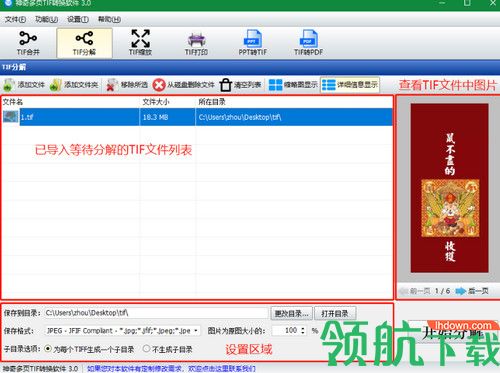Click the TIF page preview image
The width and height of the screenshot is (500, 373).
[x=449, y=188]
